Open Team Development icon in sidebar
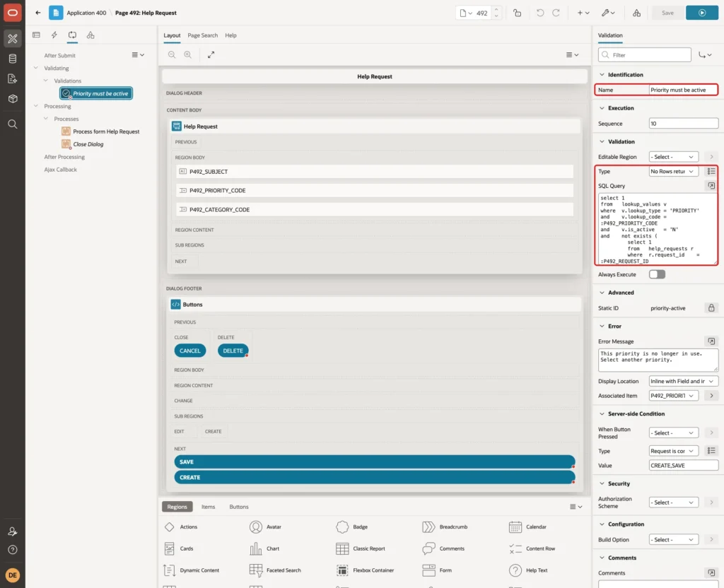724x588 pixels. pos(13,79)
